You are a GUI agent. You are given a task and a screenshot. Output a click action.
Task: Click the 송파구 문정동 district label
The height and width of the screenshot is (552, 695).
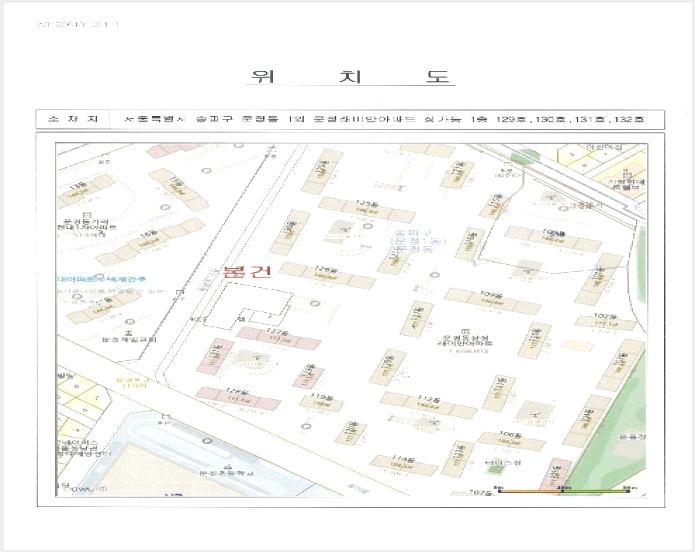(x=414, y=241)
